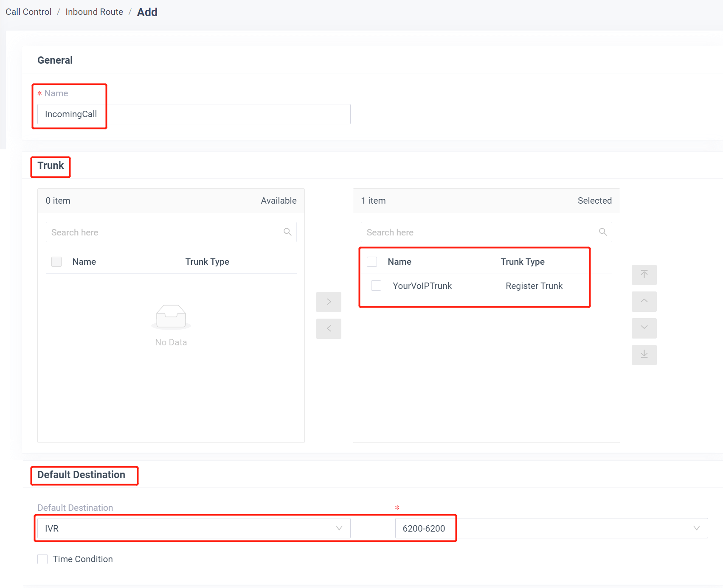The height and width of the screenshot is (588, 723).
Task: Go to Call Control breadcrumb
Action: [28, 12]
